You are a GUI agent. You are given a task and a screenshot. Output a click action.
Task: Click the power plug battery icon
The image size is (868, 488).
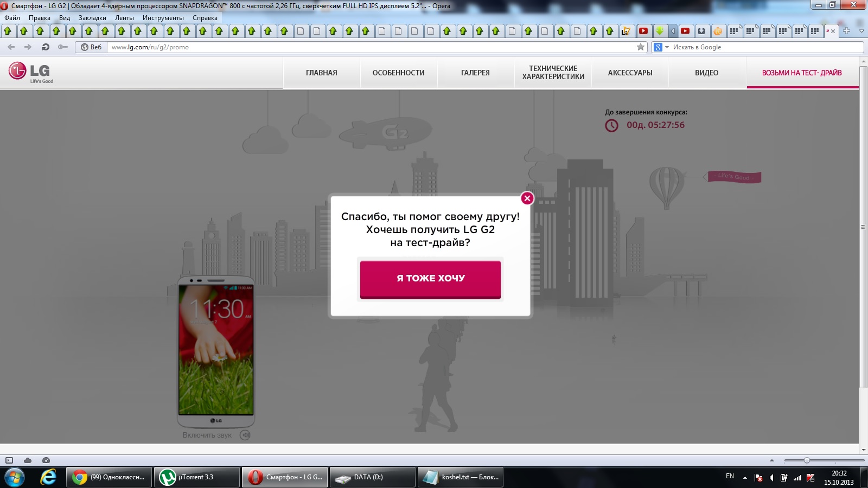784,478
